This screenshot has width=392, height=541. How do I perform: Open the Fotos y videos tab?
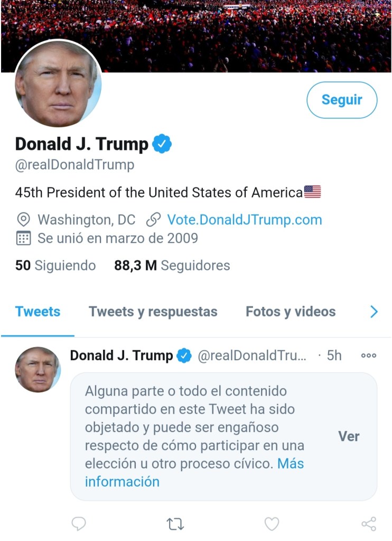click(291, 312)
